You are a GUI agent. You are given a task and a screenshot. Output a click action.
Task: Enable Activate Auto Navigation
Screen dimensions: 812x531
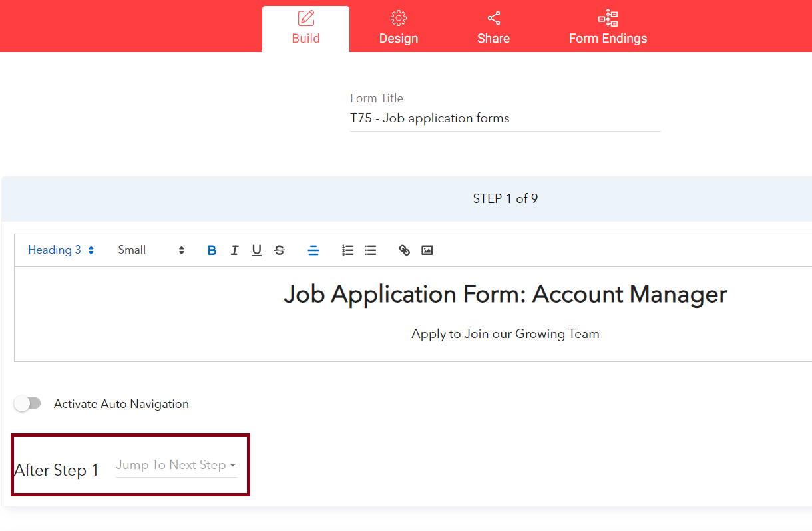click(x=27, y=403)
